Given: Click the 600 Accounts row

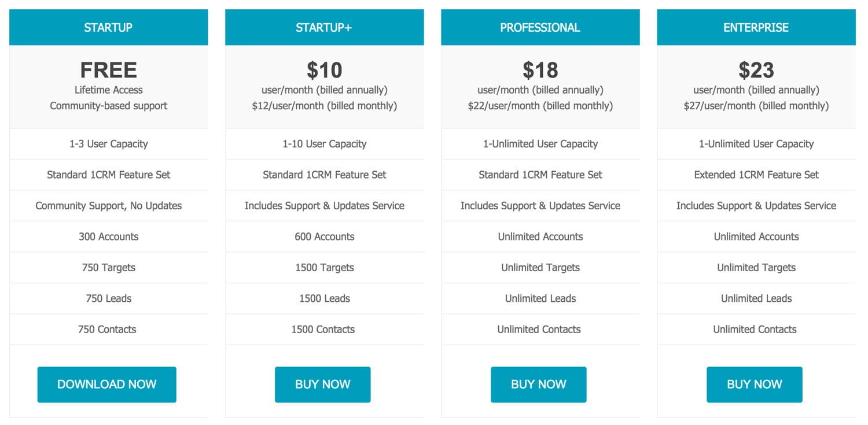Looking at the screenshot, I should [325, 236].
